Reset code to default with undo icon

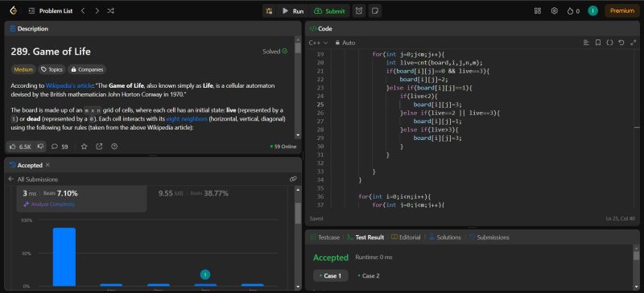point(621,43)
